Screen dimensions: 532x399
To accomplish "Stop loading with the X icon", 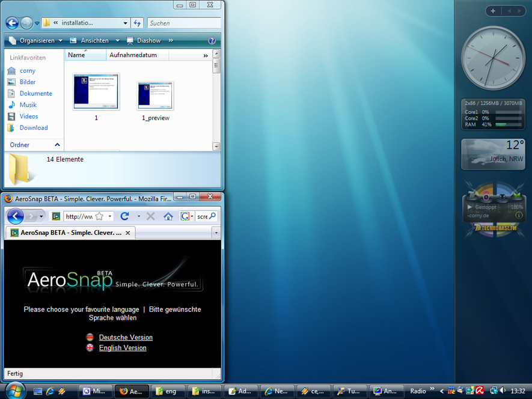I will coord(151,216).
